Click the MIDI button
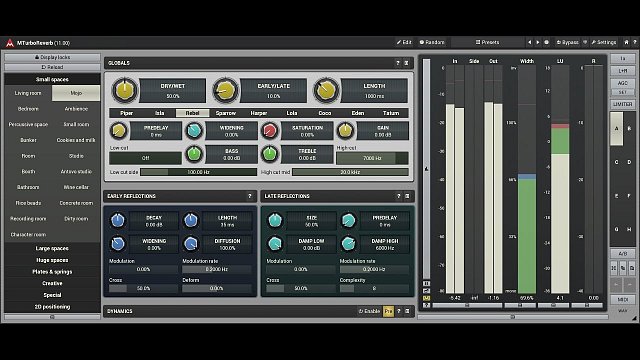Screen dimensions: 640x360 pyautogui.click(x=622, y=300)
